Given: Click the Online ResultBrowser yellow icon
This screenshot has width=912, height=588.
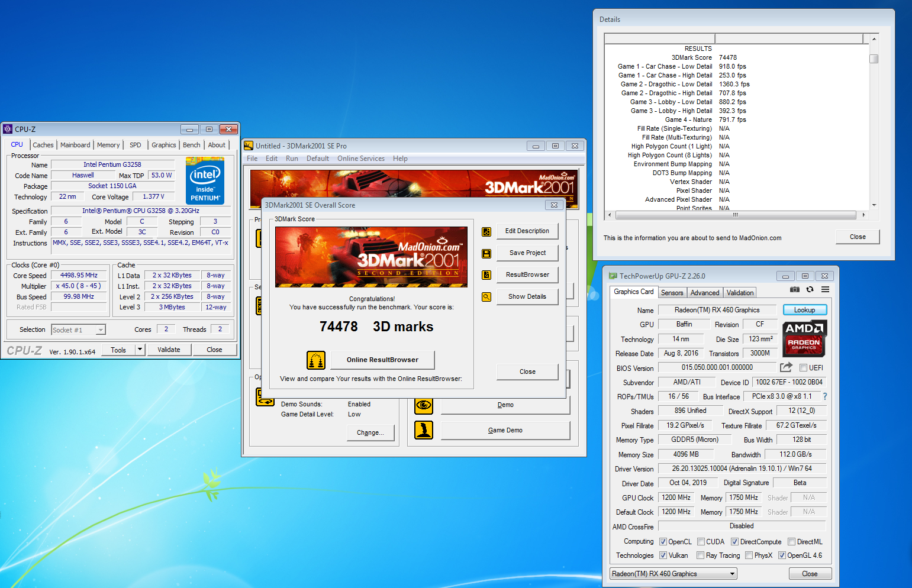Looking at the screenshot, I should pyautogui.click(x=316, y=360).
